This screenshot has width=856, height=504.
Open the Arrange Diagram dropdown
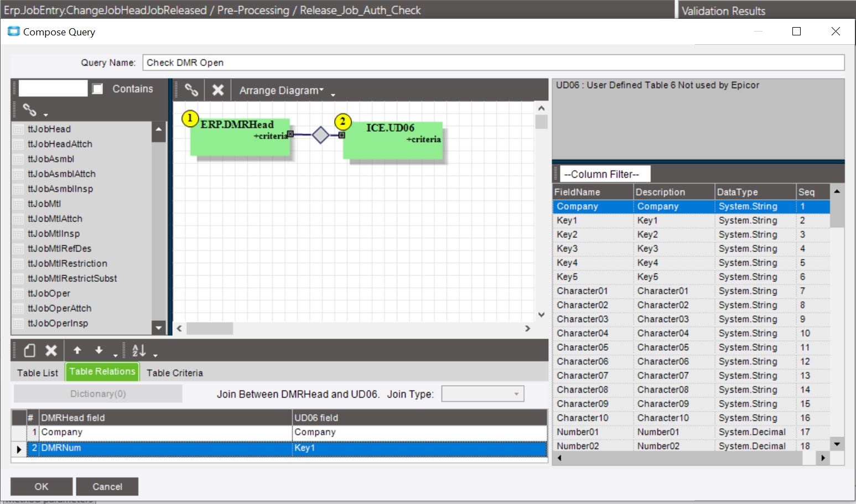[281, 90]
